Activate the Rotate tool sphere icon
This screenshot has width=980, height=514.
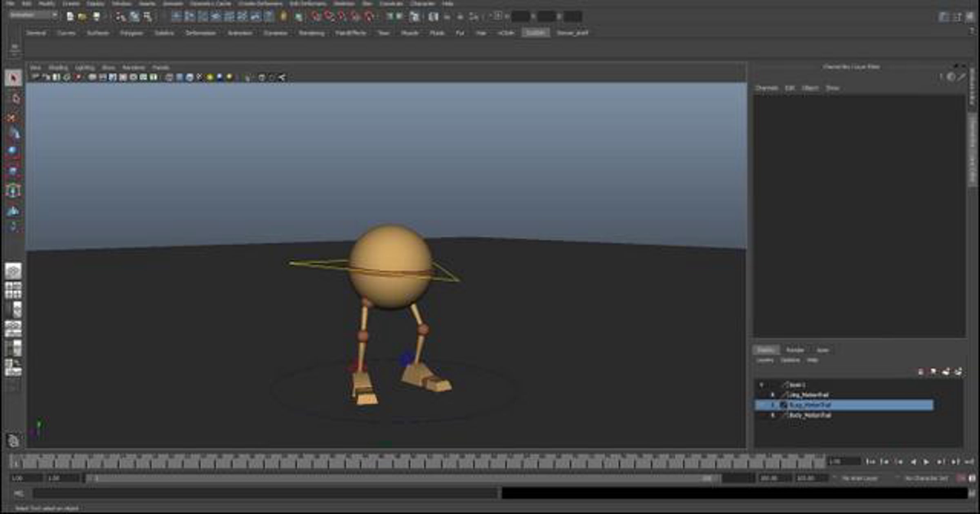[x=12, y=151]
